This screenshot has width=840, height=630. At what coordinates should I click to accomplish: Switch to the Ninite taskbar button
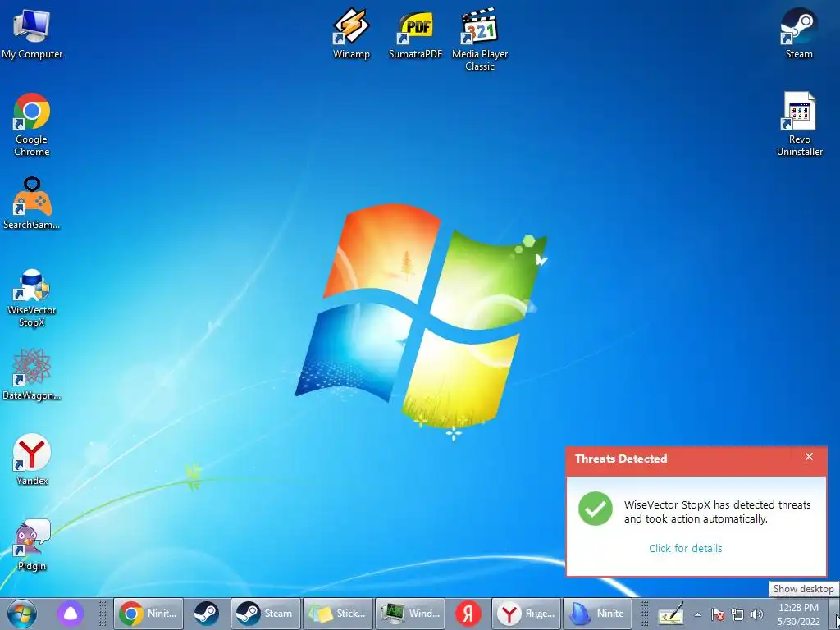pyautogui.click(x=598, y=614)
